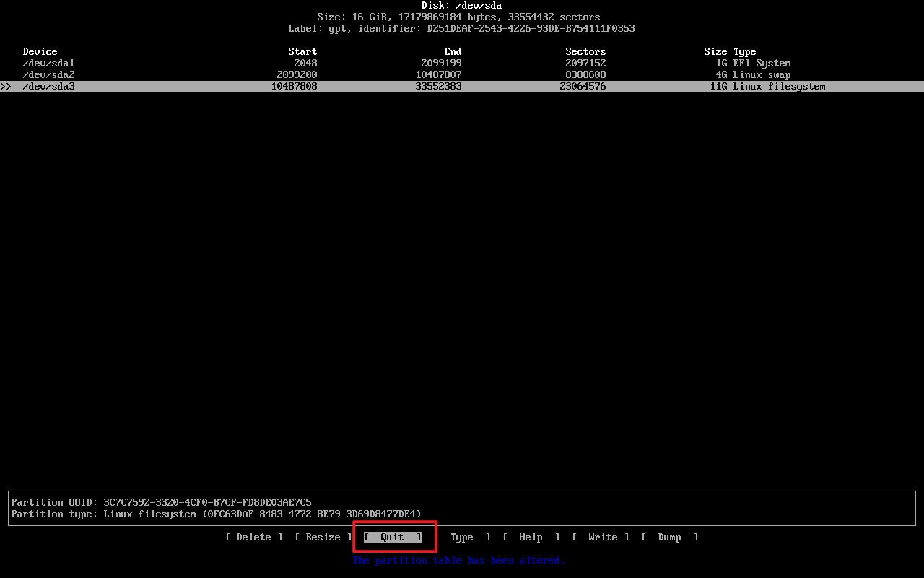Click the Sectors column header
Viewport: 924px width, 578px height.
(x=585, y=51)
